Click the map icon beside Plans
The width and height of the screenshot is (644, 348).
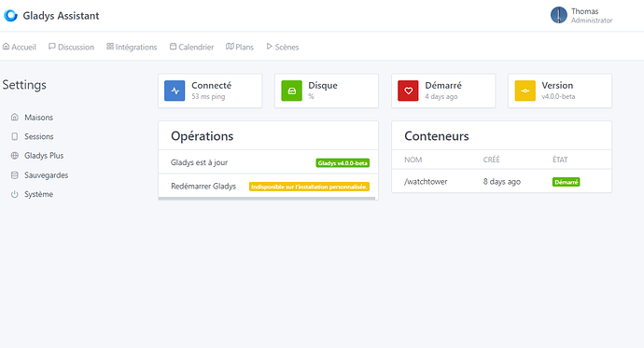tap(230, 47)
